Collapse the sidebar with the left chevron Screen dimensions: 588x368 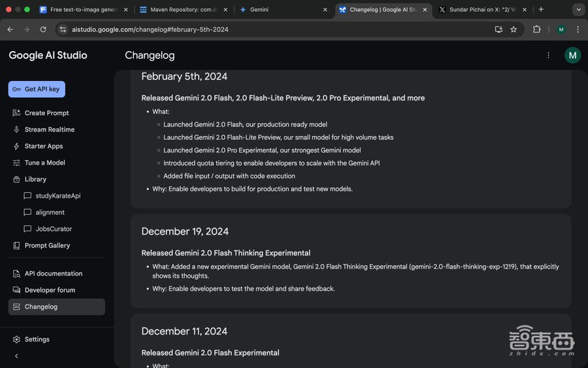coord(16,356)
